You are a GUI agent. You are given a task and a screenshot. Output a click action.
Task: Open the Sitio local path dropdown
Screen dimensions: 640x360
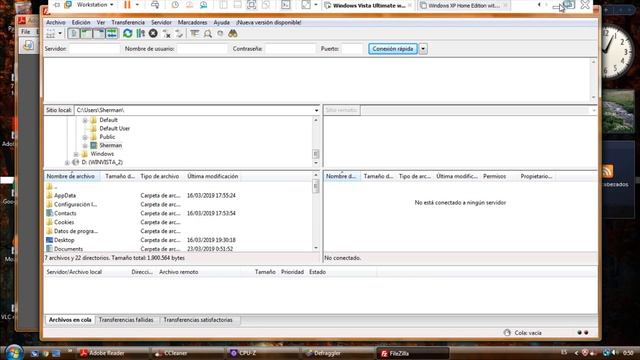click(x=316, y=110)
